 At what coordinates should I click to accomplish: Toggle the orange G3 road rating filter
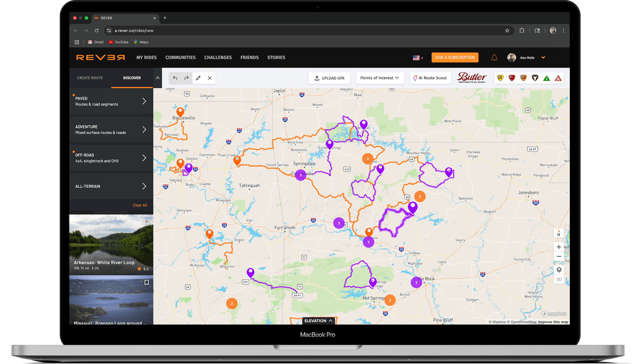click(x=523, y=78)
